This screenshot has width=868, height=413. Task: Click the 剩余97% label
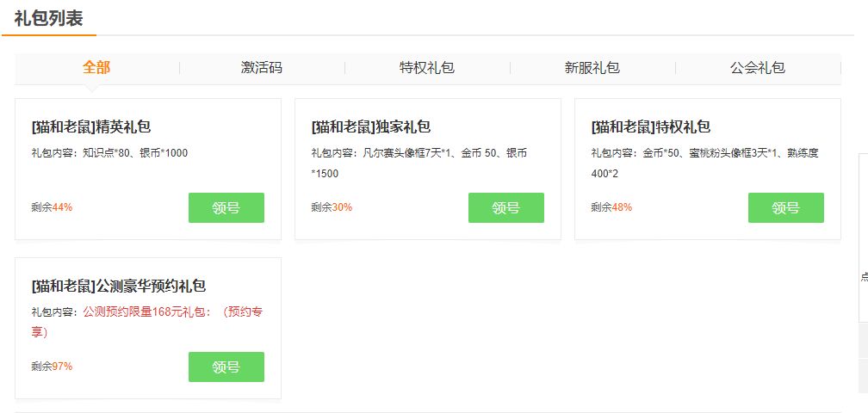52,366
